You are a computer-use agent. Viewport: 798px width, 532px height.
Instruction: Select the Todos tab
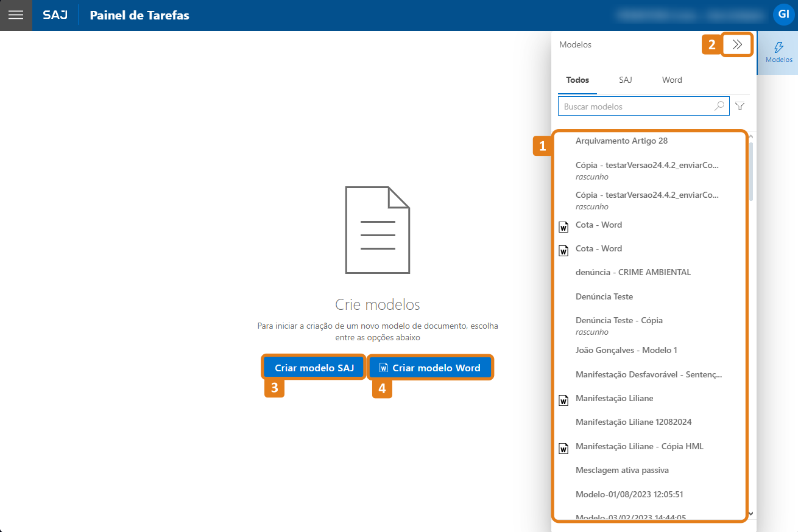tap(577, 80)
